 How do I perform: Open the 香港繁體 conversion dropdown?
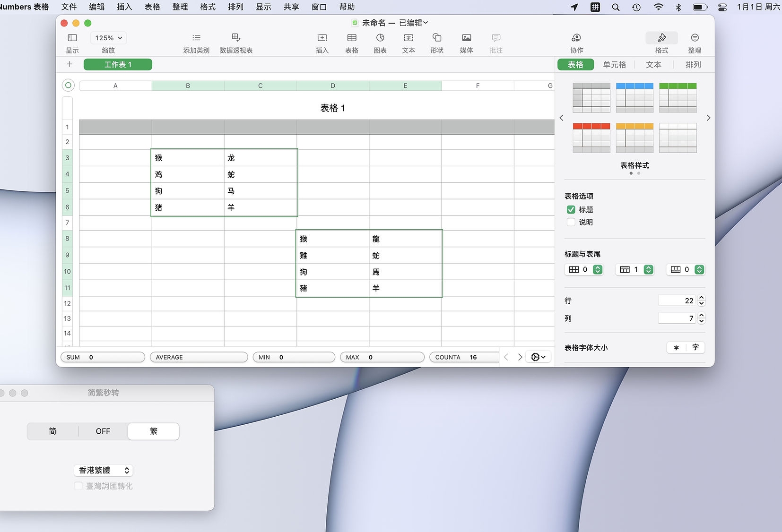click(103, 470)
